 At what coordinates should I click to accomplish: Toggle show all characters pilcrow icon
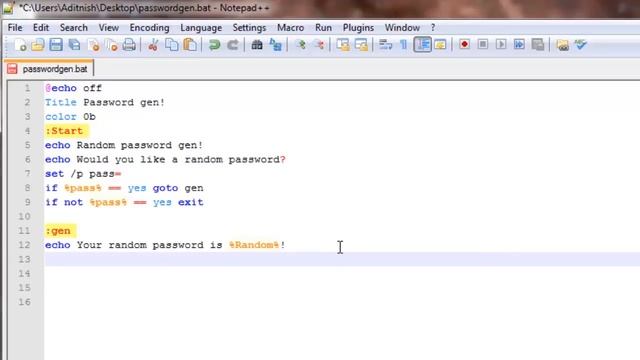pos(404,45)
